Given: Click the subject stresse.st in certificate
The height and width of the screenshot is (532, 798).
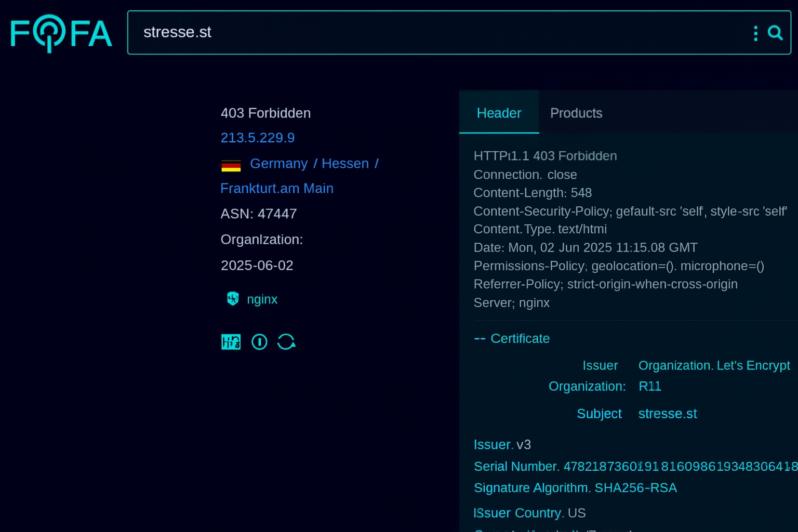Looking at the screenshot, I should click(x=667, y=414).
